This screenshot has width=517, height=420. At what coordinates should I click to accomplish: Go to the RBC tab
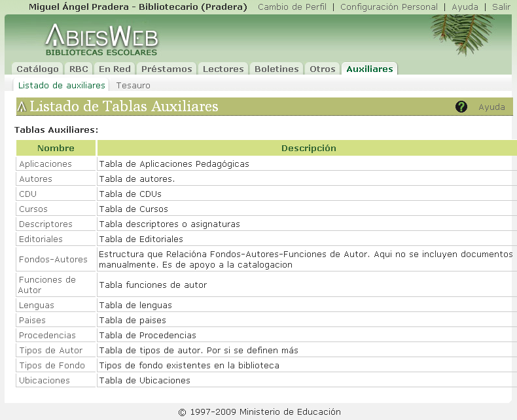click(79, 69)
